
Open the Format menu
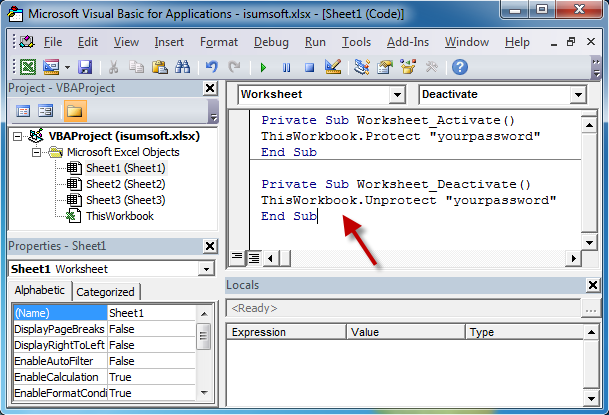pyautogui.click(x=219, y=42)
